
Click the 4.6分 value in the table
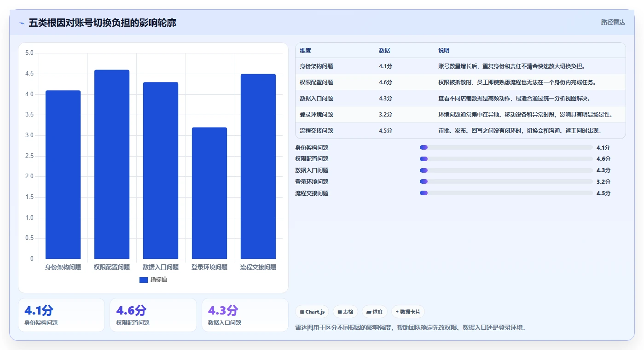pyautogui.click(x=386, y=82)
